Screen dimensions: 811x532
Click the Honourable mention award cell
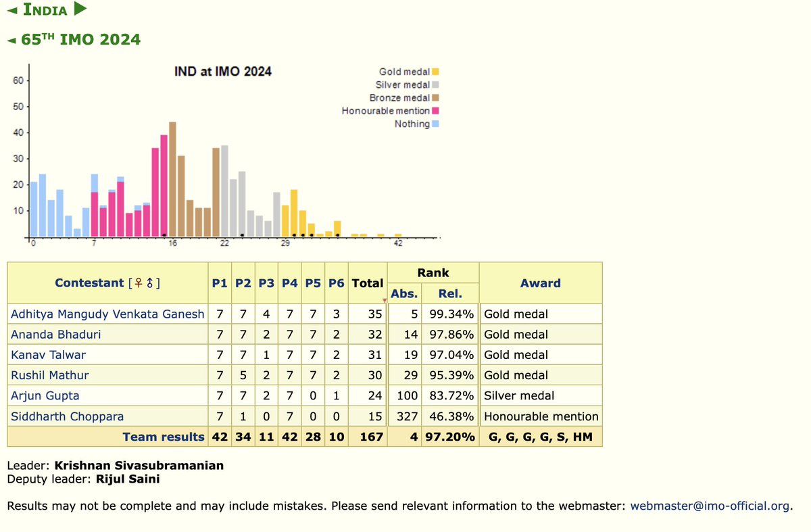coord(541,416)
